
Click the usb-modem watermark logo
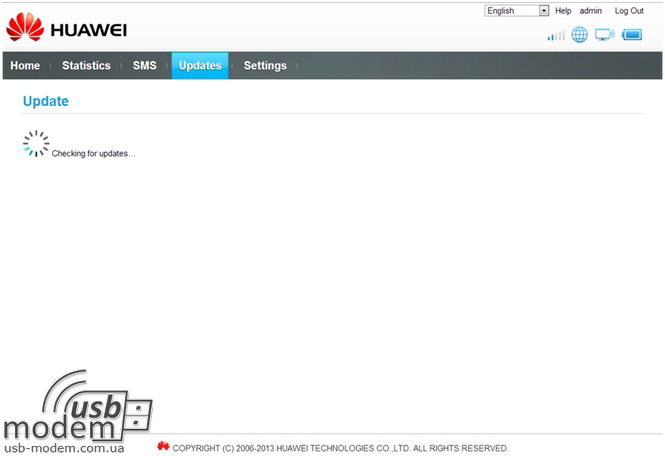[x=78, y=412]
